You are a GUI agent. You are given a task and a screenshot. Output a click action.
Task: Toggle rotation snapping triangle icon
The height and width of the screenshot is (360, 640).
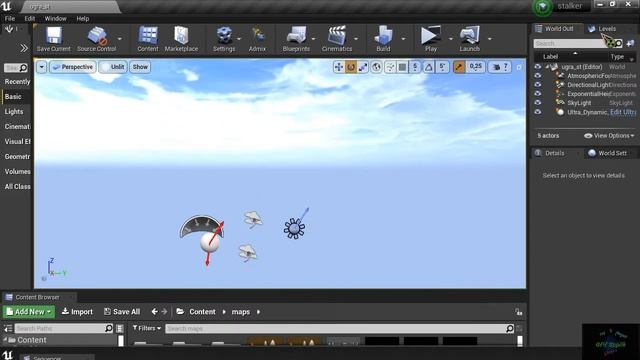pos(429,67)
